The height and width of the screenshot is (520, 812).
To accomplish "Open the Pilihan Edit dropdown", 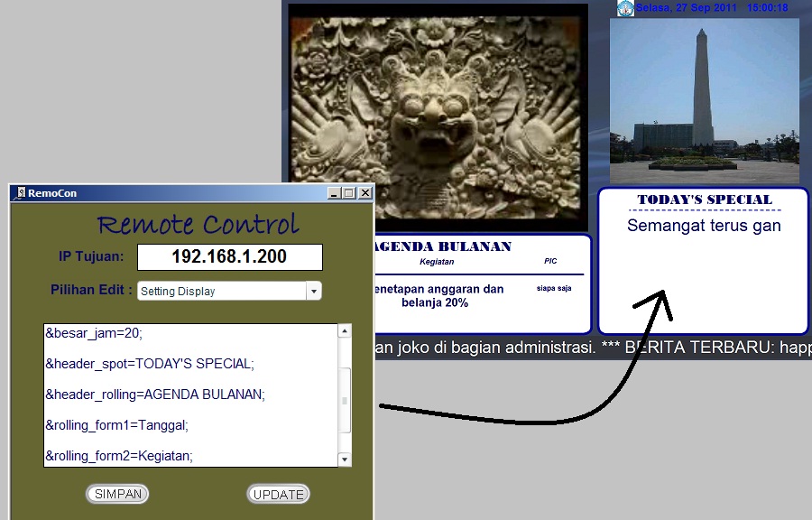I will 313,292.
